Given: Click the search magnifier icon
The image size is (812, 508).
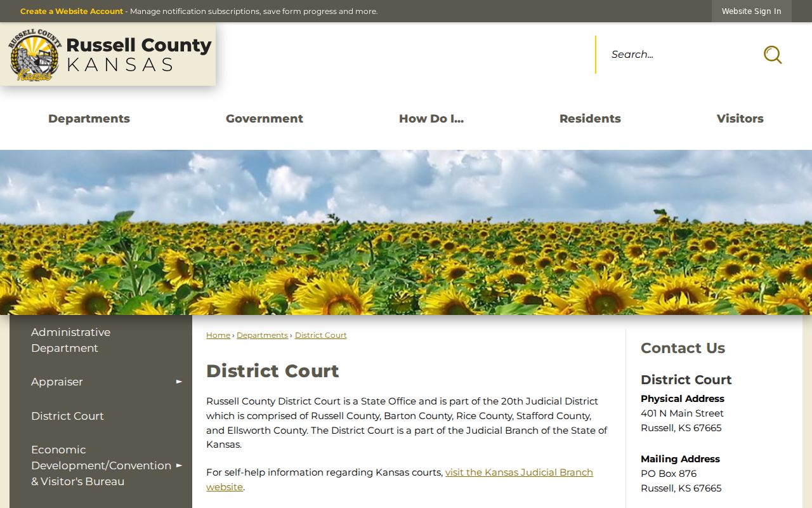Looking at the screenshot, I should [772, 55].
